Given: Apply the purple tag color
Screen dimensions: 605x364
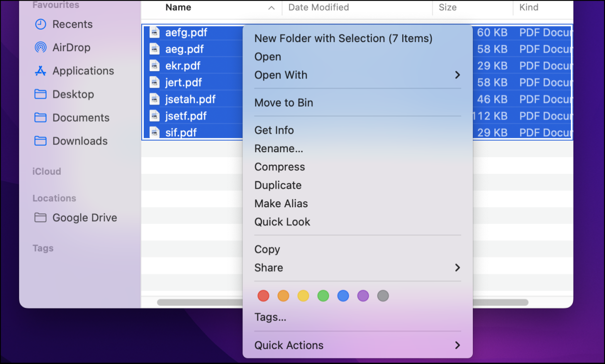Looking at the screenshot, I should pyautogui.click(x=363, y=296).
